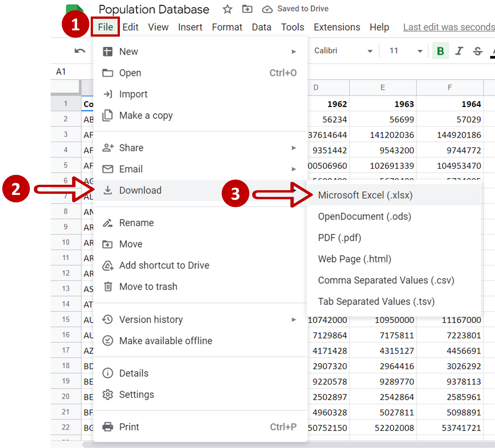Select Share menu entry
This screenshot has height=448, width=495.
click(x=200, y=148)
